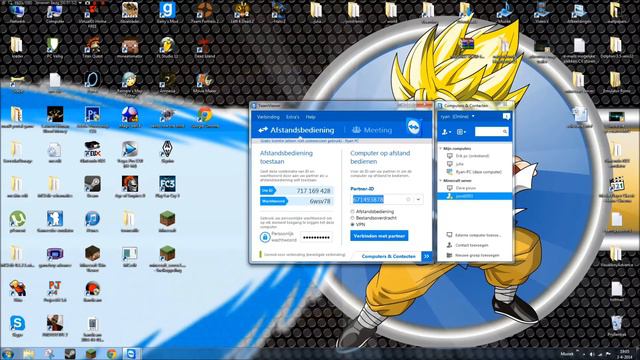The height and width of the screenshot is (360, 640).
Task: Open Skyrim desktop icon
Action: click(x=167, y=152)
